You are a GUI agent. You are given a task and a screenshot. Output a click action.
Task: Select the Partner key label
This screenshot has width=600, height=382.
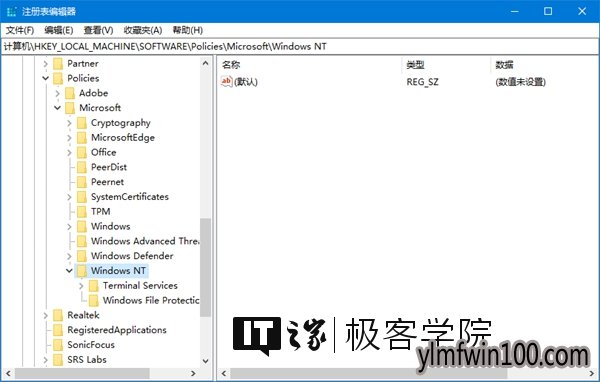(x=83, y=64)
